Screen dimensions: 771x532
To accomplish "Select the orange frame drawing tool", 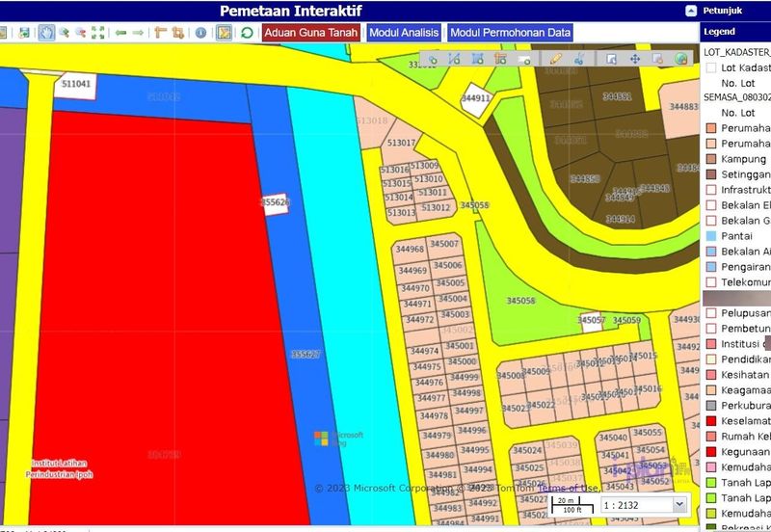I will 500,60.
